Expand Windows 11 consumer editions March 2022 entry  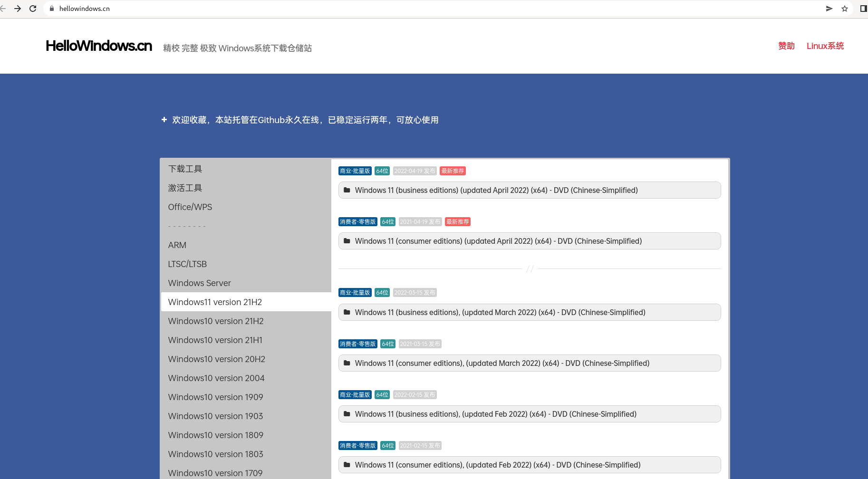tap(530, 363)
